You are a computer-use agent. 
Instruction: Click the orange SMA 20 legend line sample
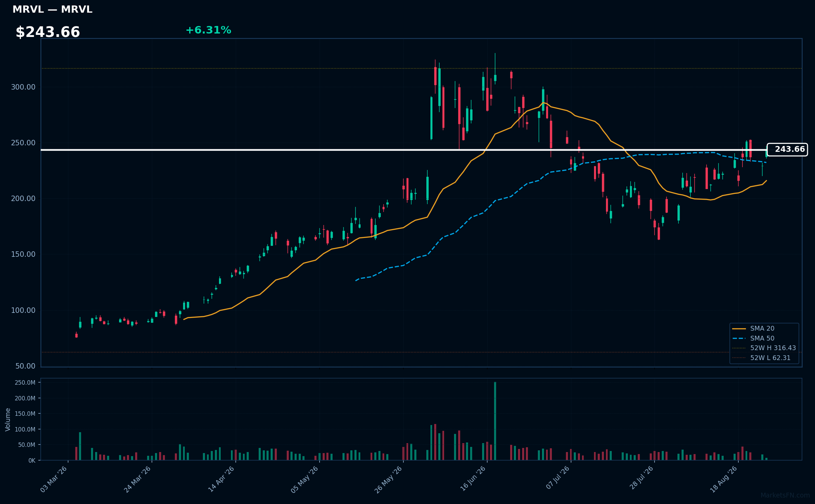tap(739, 329)
